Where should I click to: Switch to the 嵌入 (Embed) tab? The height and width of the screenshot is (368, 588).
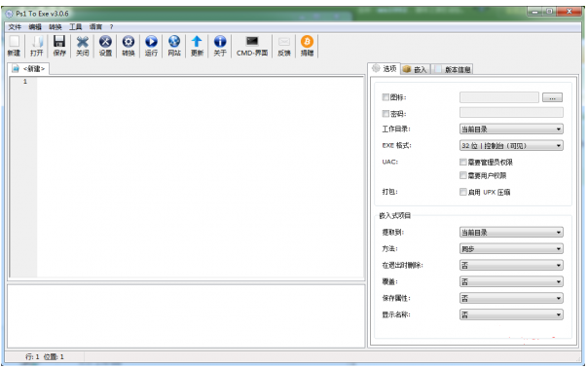[415, 69]
